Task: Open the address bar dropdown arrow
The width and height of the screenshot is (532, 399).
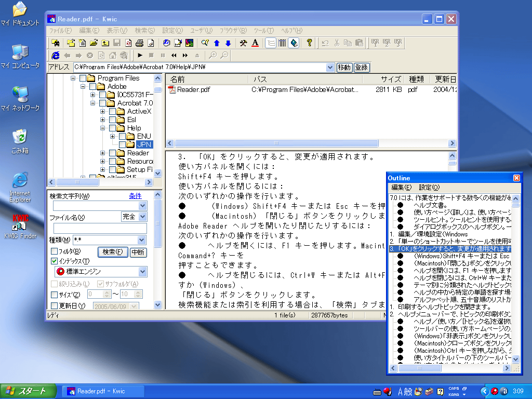Action: pos(330,67)
